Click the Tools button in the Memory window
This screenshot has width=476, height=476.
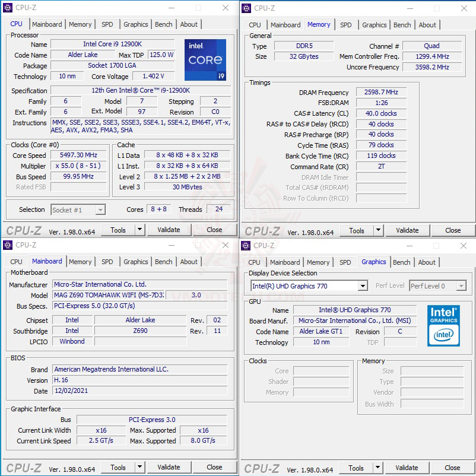[x=356, y=230]
